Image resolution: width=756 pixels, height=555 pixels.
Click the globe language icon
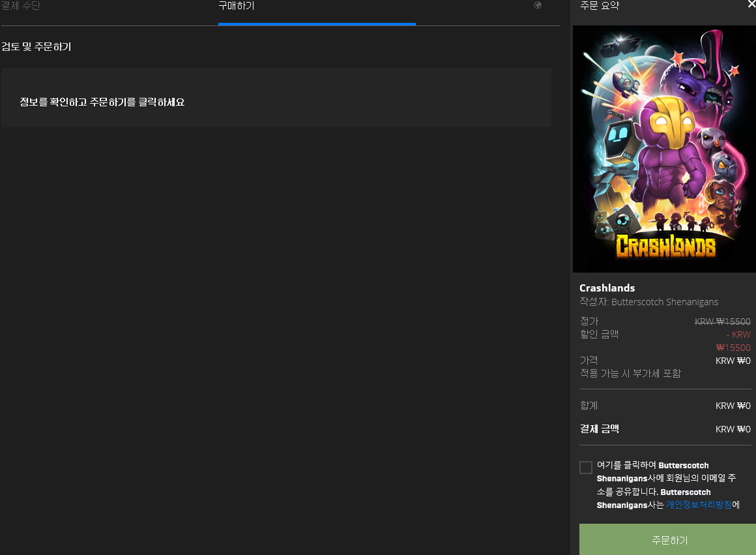tap(538, 5)
